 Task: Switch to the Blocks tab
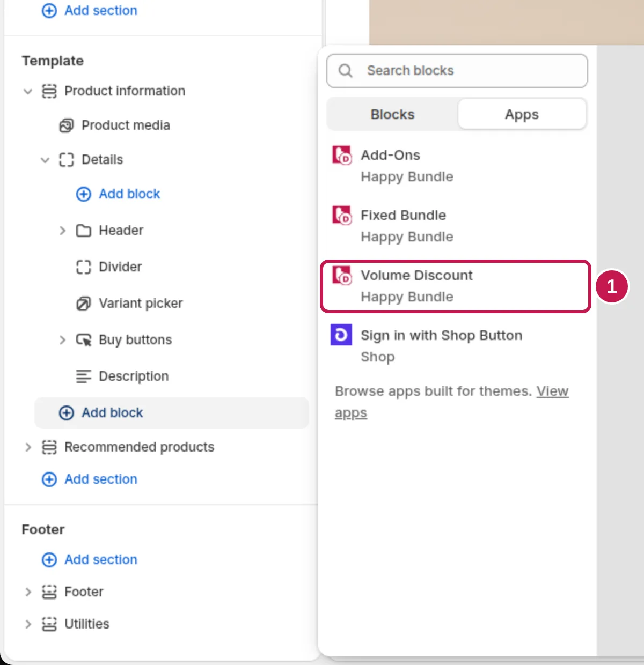tap(392, 114)
